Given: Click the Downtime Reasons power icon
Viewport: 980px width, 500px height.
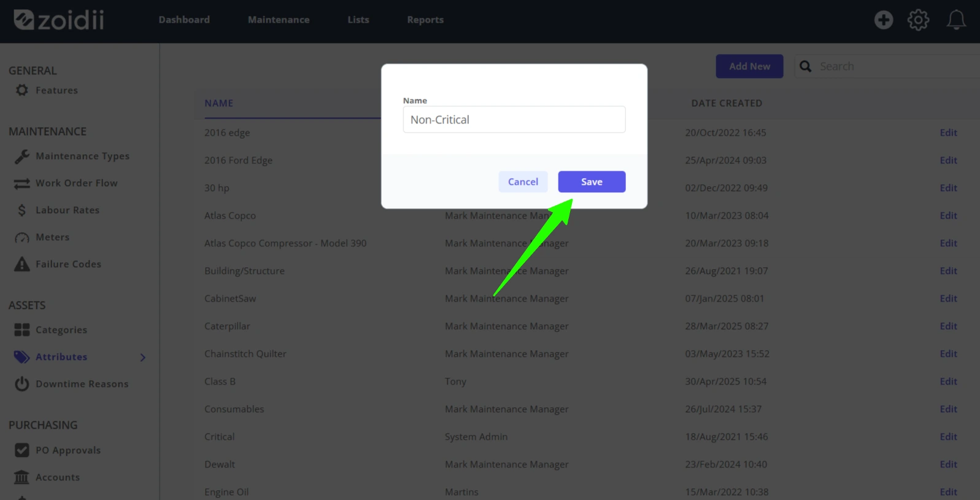Looking at the screenshot, I should [22, 384].
